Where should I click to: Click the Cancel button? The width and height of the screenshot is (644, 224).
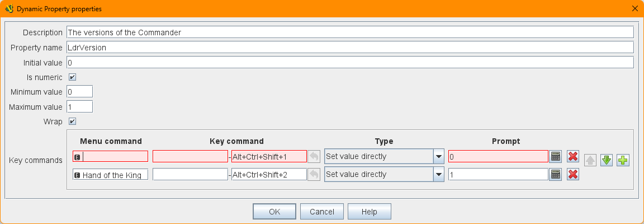[x=321, y=212]
